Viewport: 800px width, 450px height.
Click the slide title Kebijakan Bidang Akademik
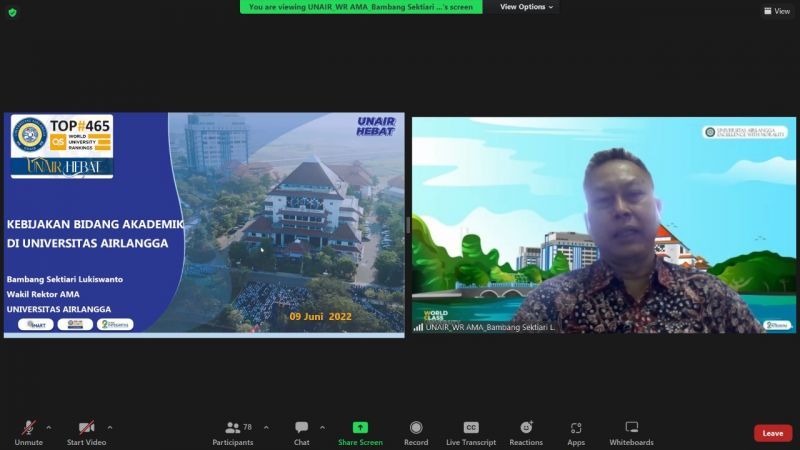pyautogui.click(x=95, y=233)
